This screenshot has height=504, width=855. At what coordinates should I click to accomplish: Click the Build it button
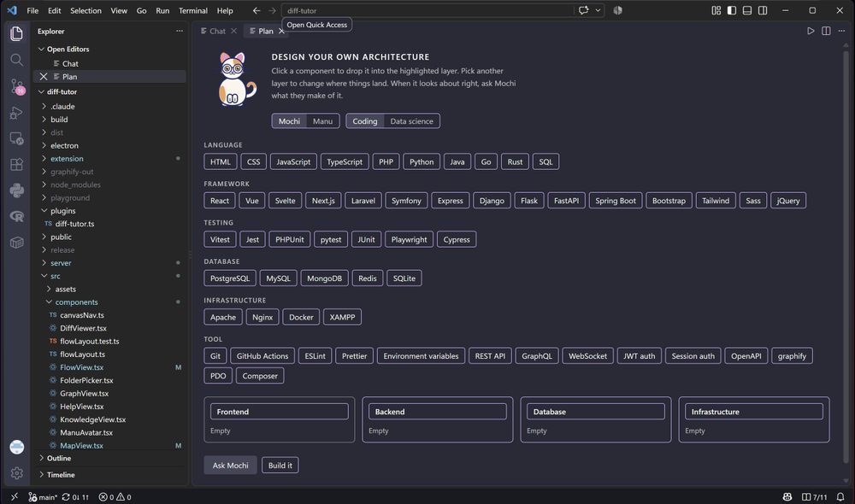click(x=280, y=466)
